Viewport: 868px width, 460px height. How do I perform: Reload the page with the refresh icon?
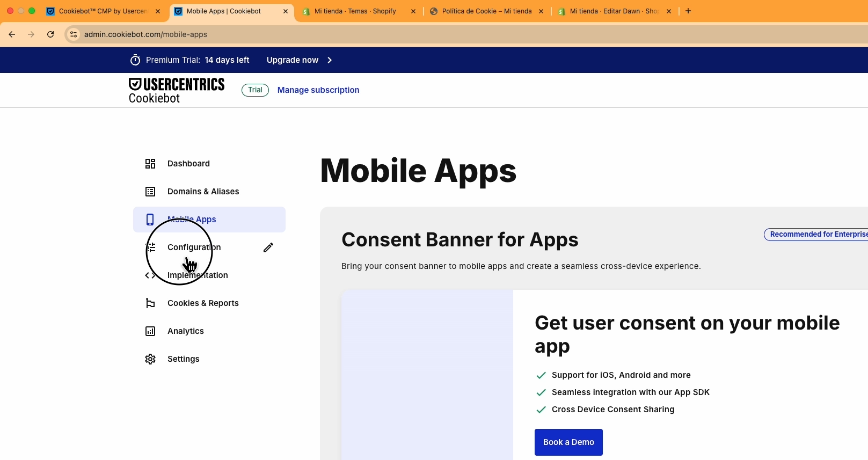(50, 34)
